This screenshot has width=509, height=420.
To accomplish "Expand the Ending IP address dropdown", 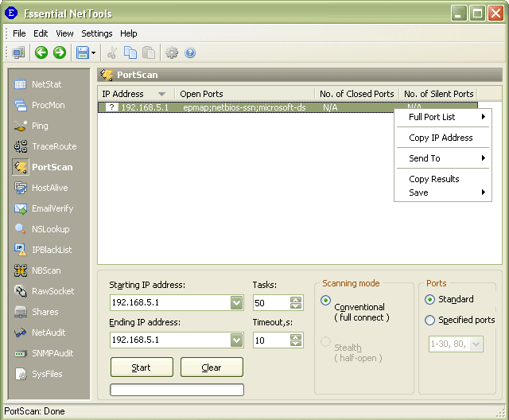I will pyautogui.click(x=237, y=340).
